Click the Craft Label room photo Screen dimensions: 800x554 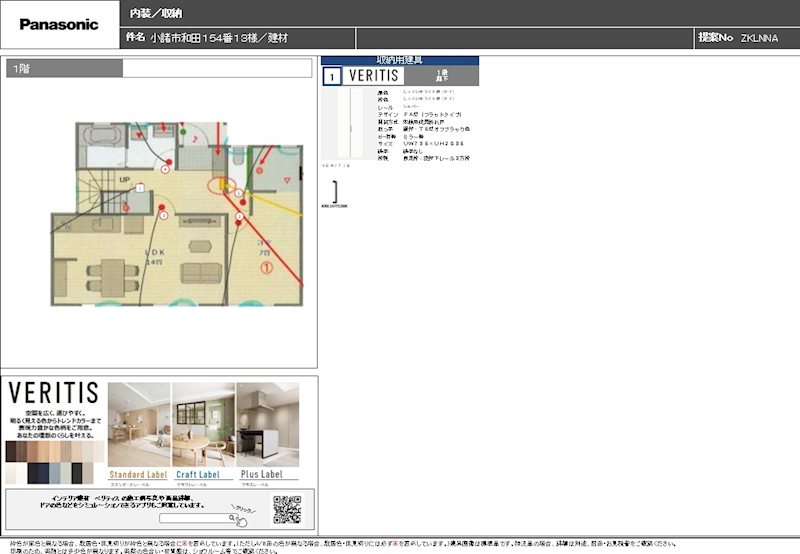coord(204,424)
